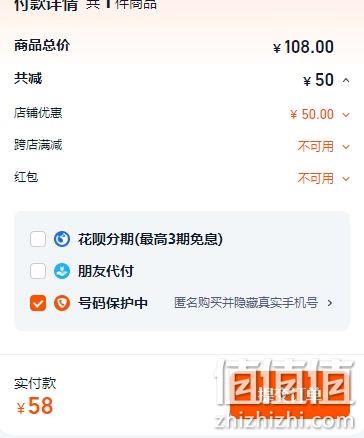Click the 店铺优惠 row label
This screenshot has width=364, height=438.
click(38, 113)
